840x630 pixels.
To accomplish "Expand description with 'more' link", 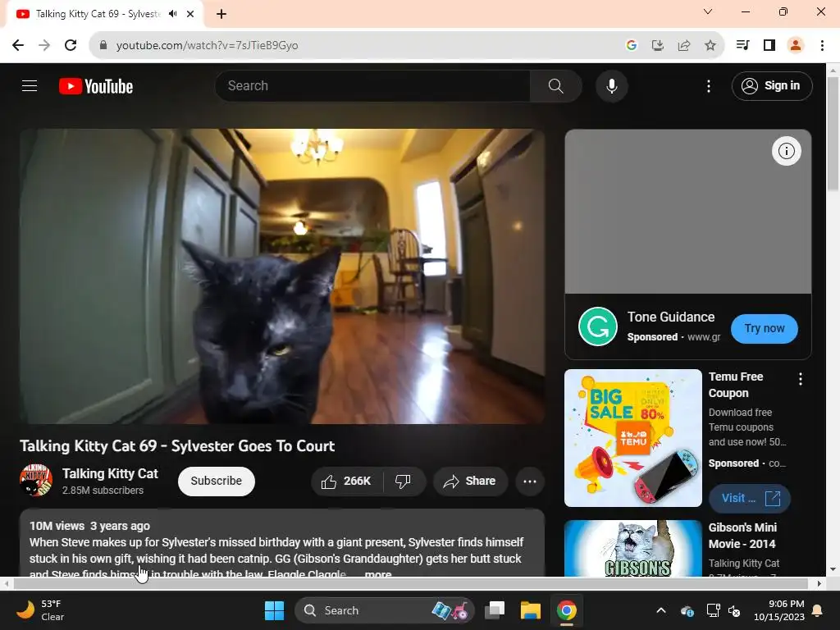I will pos(378,573).
